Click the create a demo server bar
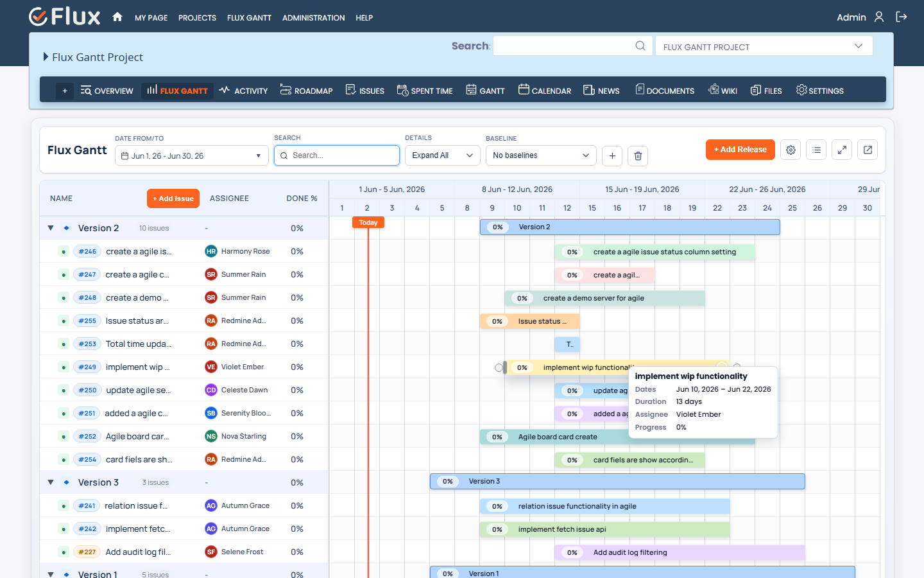 click(x=604, y=298)
